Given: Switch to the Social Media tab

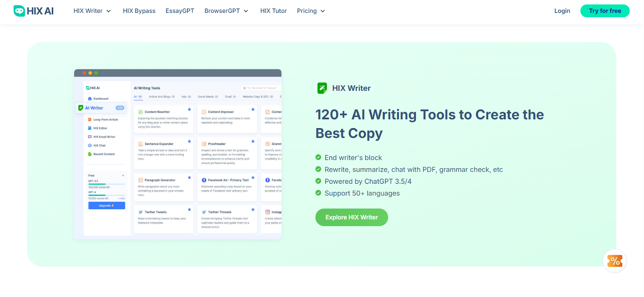Looking at the screenshot, I should 208,97.
